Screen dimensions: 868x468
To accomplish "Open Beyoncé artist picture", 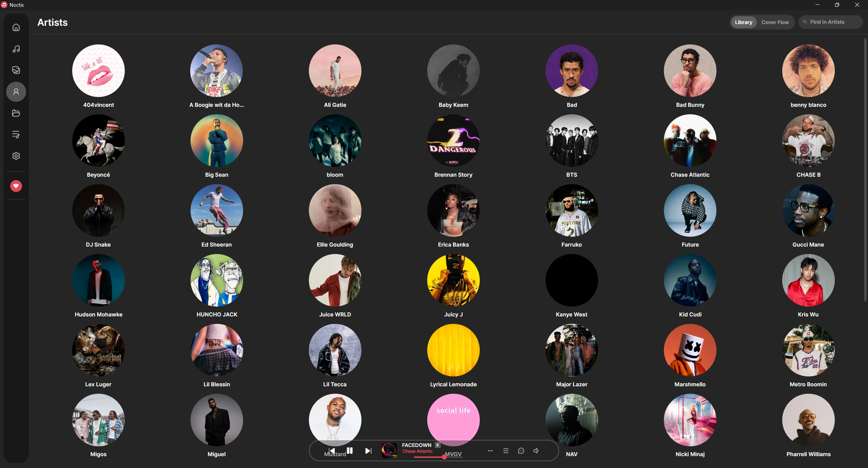I will [98, 140].
